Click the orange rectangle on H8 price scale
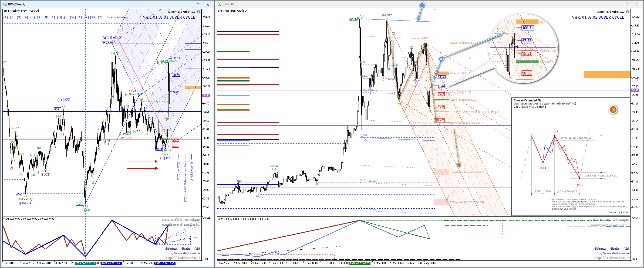 (x=607, y=74)
